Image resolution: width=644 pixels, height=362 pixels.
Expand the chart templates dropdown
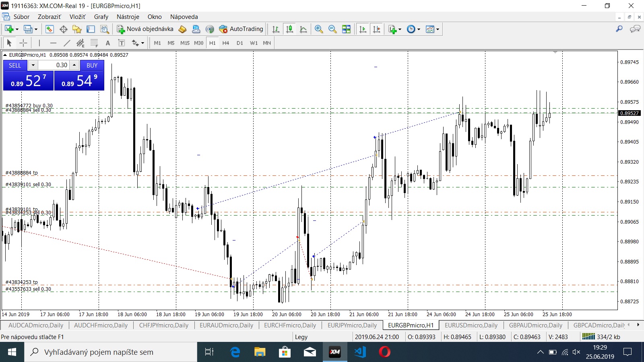tap(432, 29)
